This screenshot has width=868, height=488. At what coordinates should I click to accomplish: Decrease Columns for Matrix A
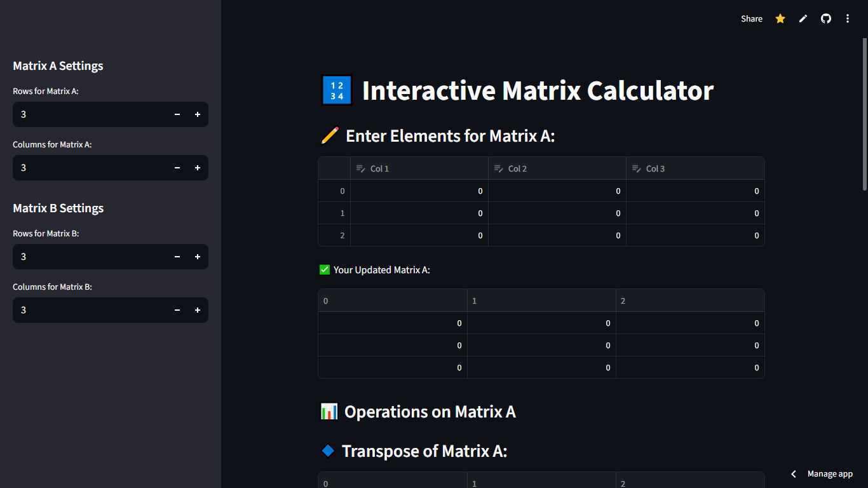177,168
